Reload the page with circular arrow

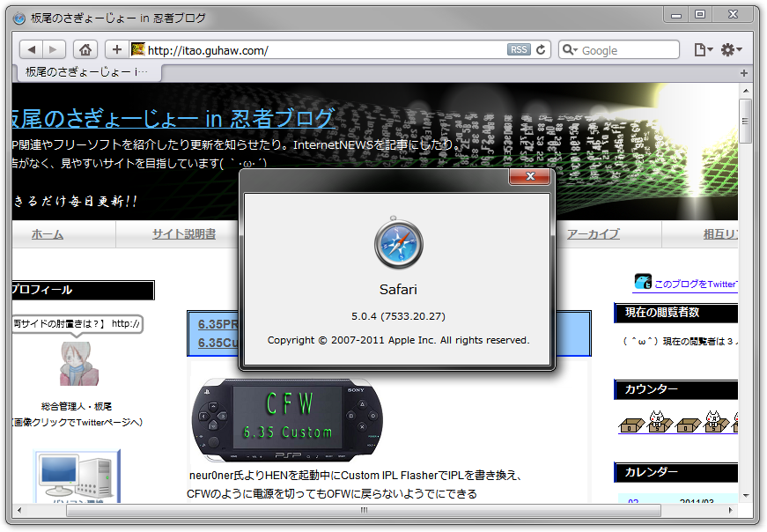(541, 49)
